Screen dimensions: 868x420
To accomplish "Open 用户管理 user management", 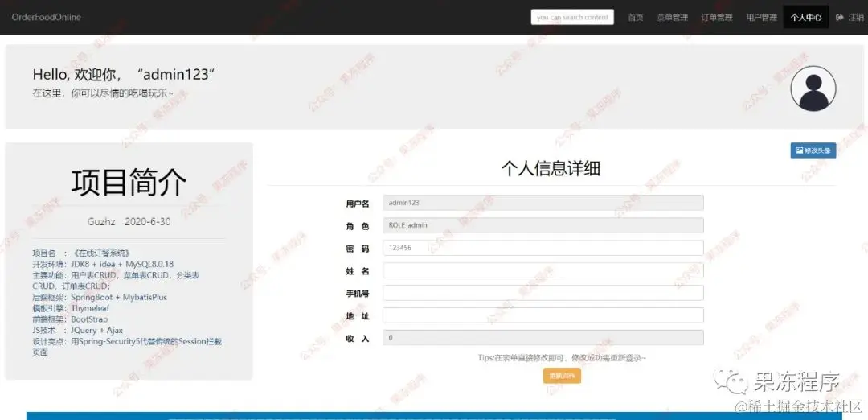I will tap(761, 17).
